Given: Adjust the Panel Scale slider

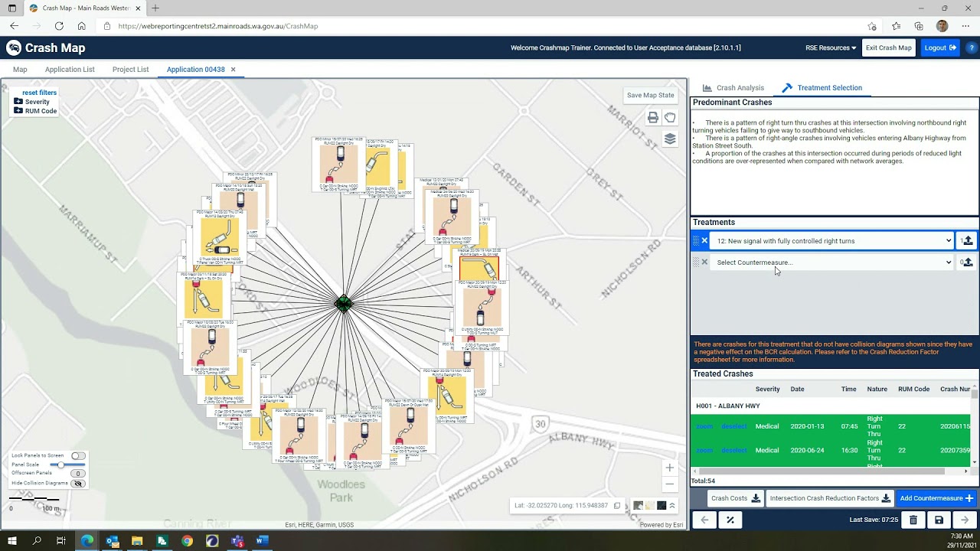Looking at the screenshot, I should tap(68, 465).
